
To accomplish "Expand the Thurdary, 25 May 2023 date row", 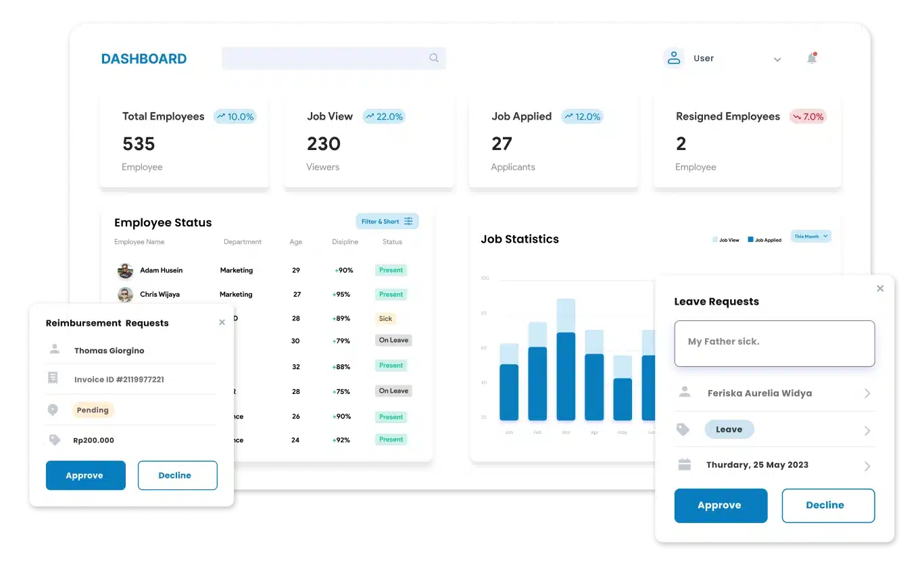I will tap(867, 466).
